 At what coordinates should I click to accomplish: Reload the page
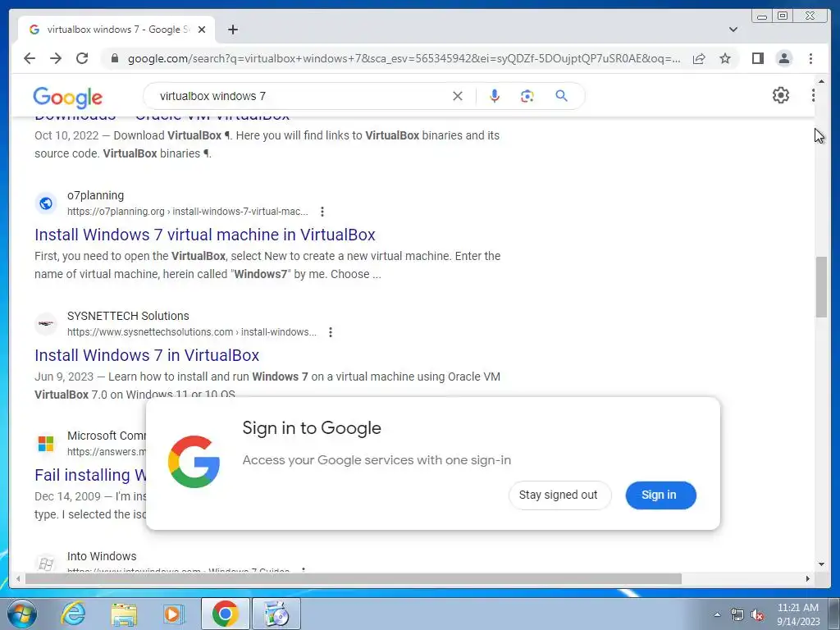(x=82, y=58)
